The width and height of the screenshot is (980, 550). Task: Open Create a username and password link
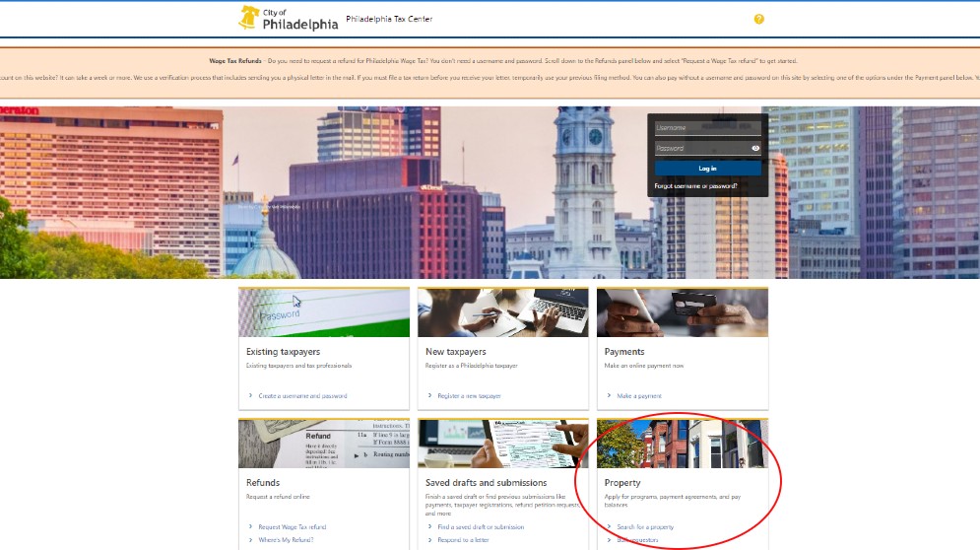tap(302, 396)
